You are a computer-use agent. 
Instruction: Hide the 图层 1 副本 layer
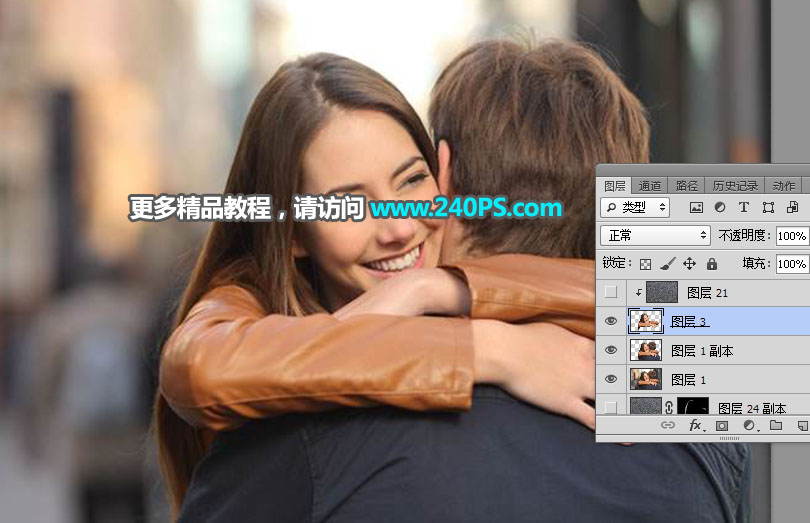[611, 350]
